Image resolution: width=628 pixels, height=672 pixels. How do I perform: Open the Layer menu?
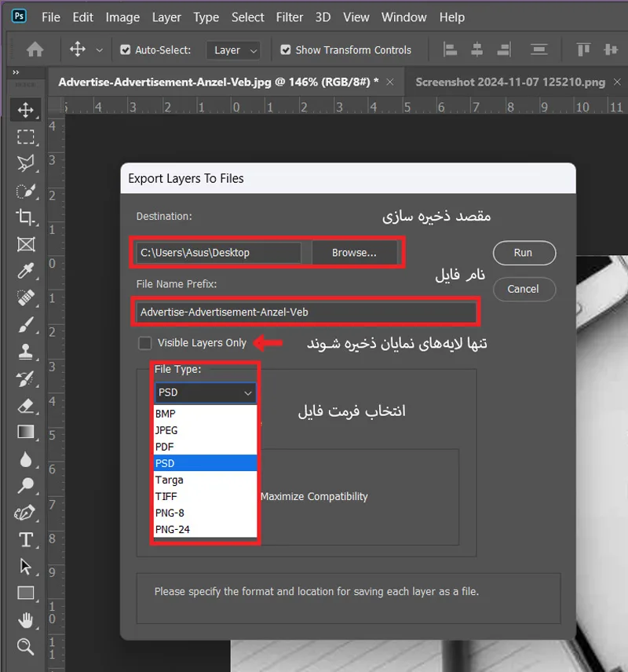(166, 17)
